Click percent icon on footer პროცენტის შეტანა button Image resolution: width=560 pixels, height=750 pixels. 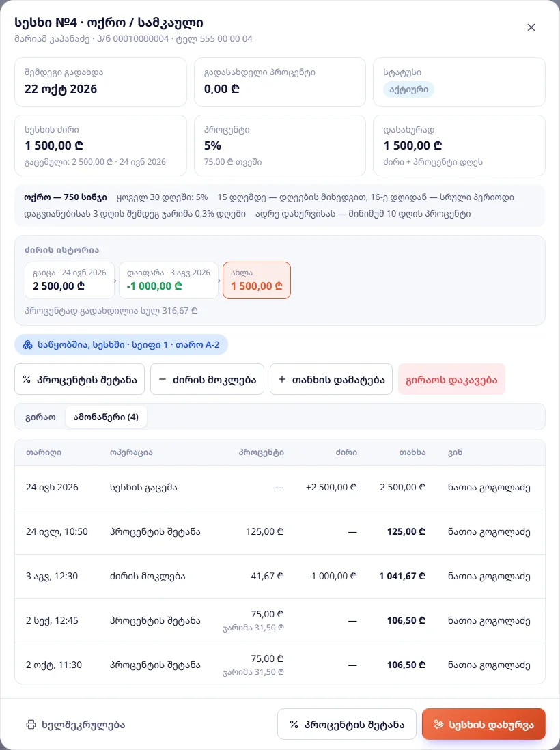click(294, 724)
